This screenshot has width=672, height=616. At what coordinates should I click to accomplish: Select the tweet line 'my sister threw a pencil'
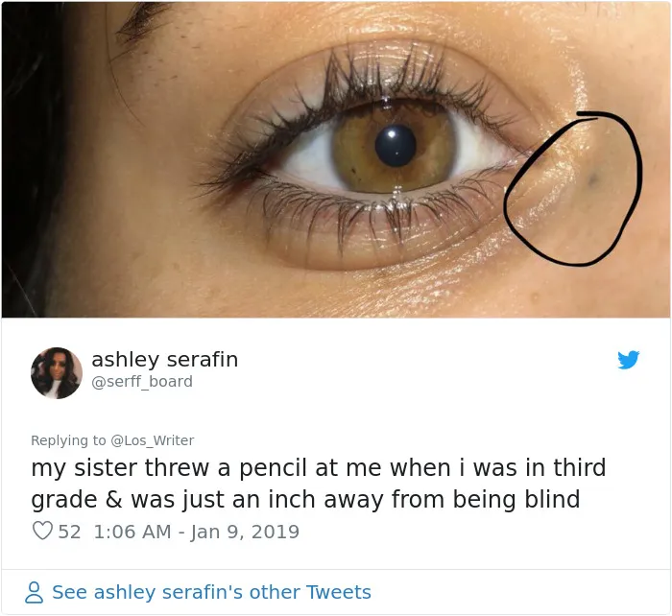[319, 468]
